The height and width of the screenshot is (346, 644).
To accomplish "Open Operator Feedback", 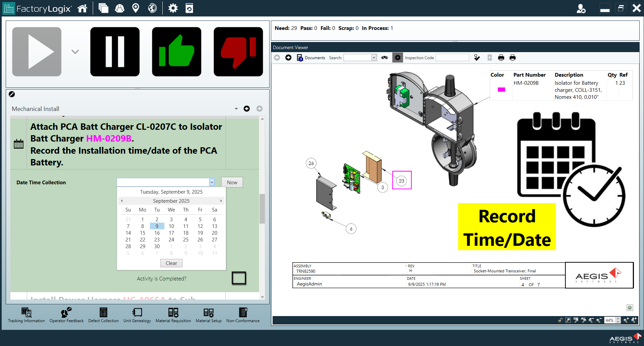I will pyautogui.click(x=66, y=315).
